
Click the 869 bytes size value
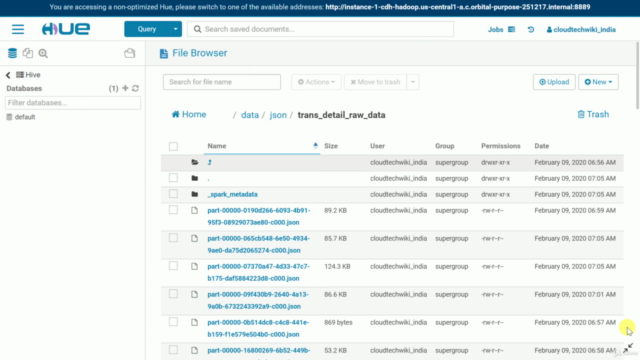point(338,322)
